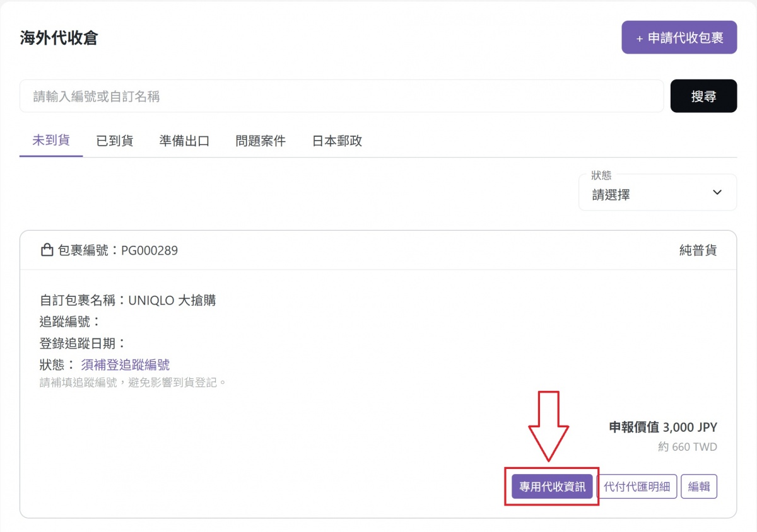This screenshot has height=532, width=757.
Task: Open the 日本郵政 tab
Action: (x=337, y=141)
